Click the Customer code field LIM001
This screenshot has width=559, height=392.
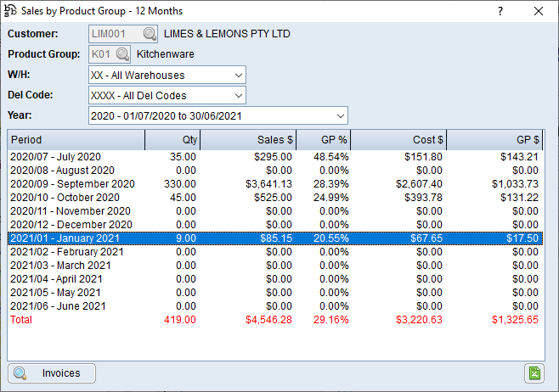[115, 34]
